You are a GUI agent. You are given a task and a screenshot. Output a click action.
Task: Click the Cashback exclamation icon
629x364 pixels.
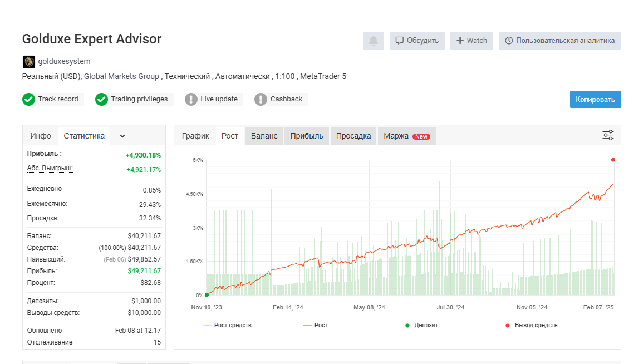pyautogui.click(x=261, y=99)
